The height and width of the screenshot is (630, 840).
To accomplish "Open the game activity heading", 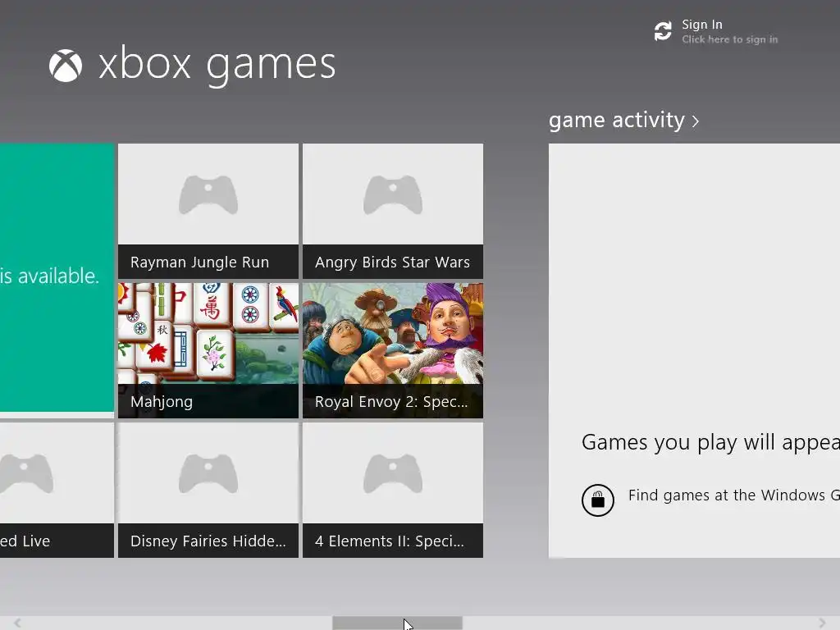I will (617, 120).
